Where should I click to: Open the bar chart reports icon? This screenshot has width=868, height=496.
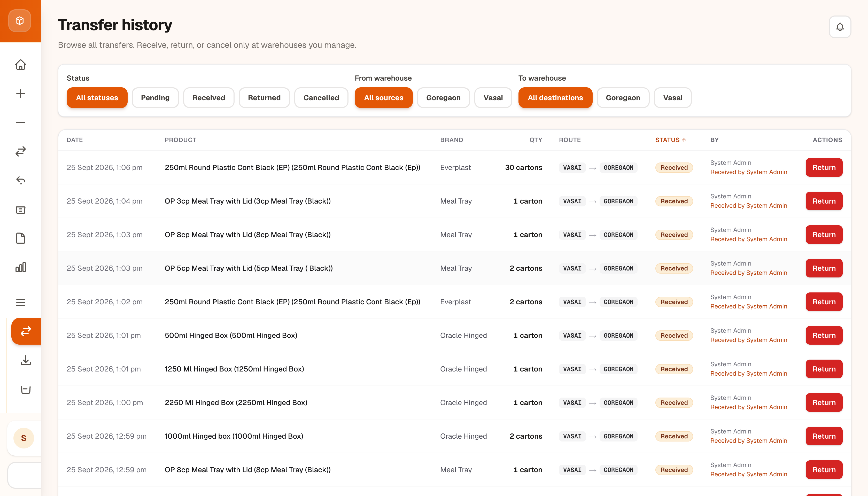(21, 267)
